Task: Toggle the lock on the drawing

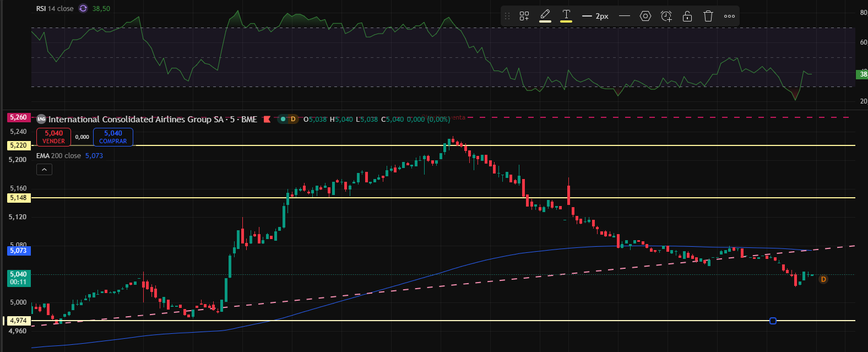Action: pyautogui.click(x=687, y=16)
